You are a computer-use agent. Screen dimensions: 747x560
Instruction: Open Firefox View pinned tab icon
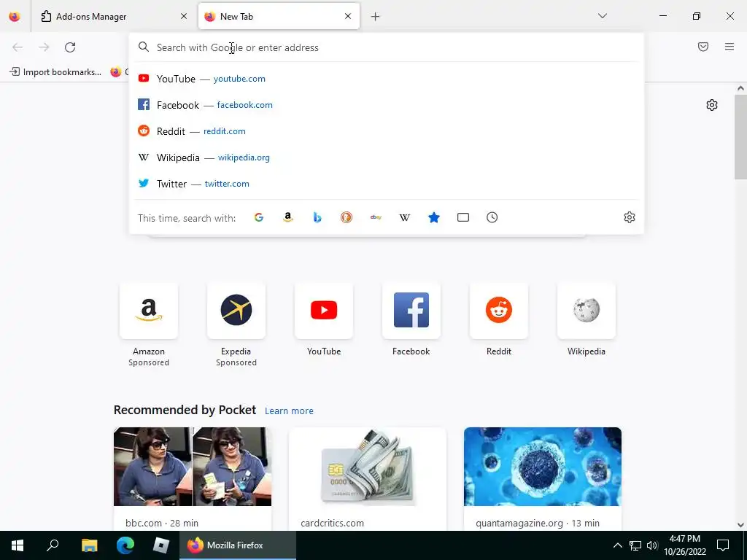click(x=15, y=17)
